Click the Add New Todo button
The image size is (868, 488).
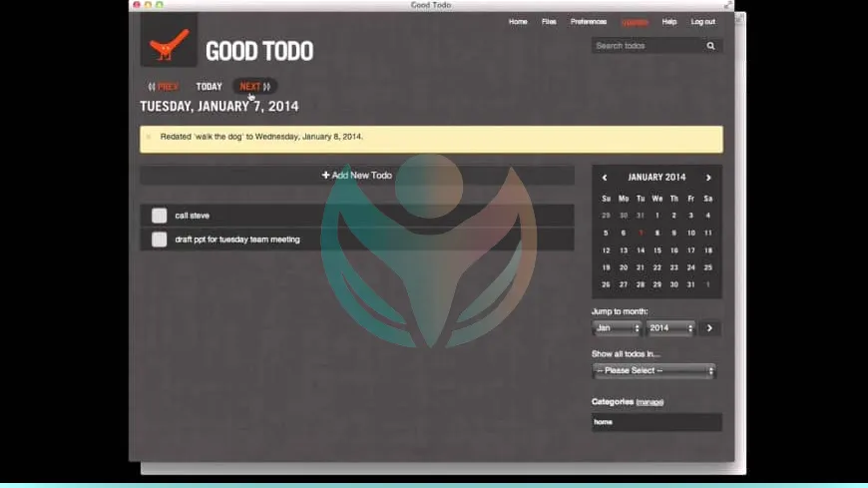pyautogui.click(x=356, y=176)
